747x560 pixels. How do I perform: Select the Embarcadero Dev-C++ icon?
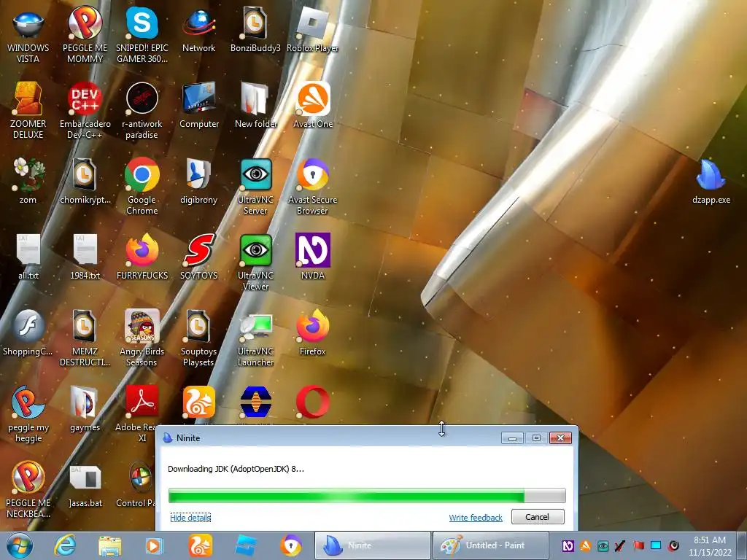(x=85, y=111)
